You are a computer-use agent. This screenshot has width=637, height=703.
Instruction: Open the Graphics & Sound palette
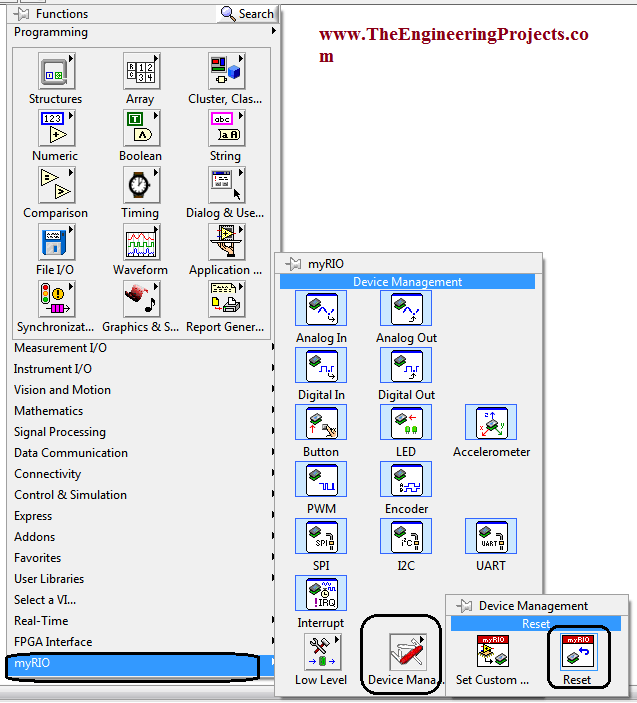click(x=142, y=299)
